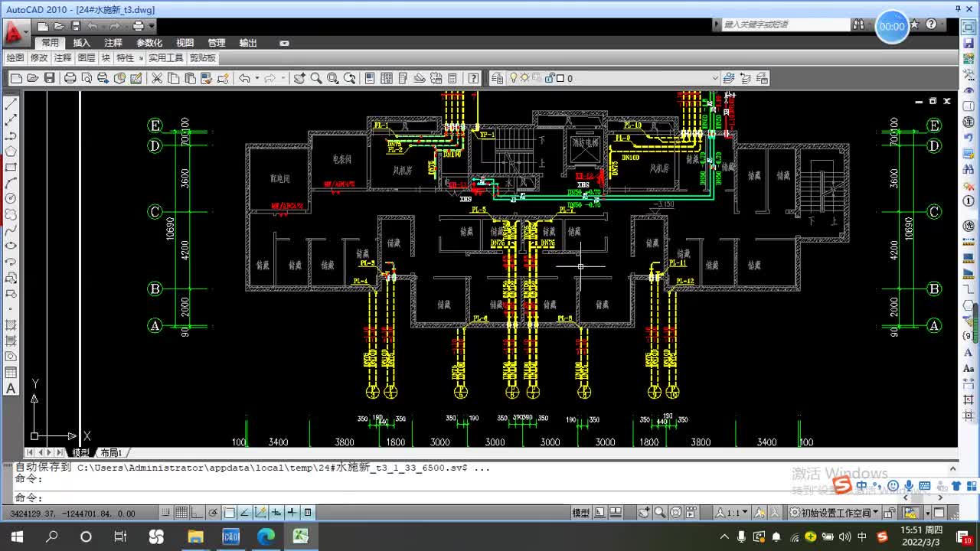Open the QuickCalc calculator icon
Viewport: 980px width, 551px height.
[452, 78]
